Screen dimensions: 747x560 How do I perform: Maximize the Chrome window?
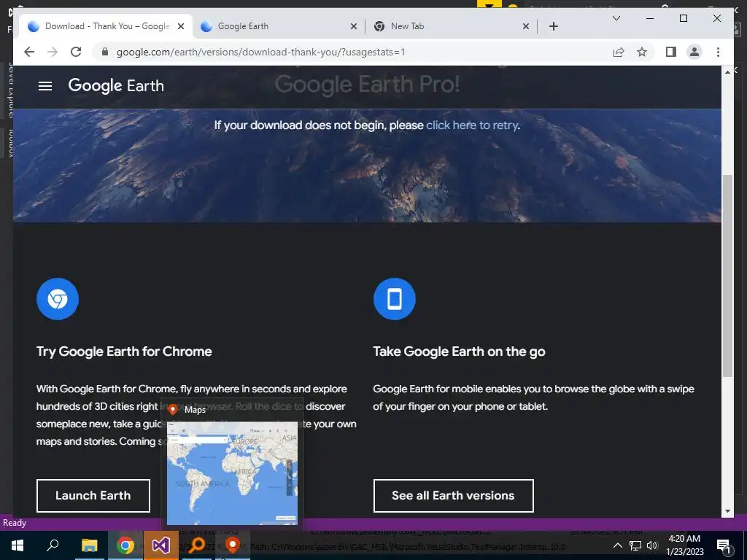pyautogui.click(x=683, y=18)
